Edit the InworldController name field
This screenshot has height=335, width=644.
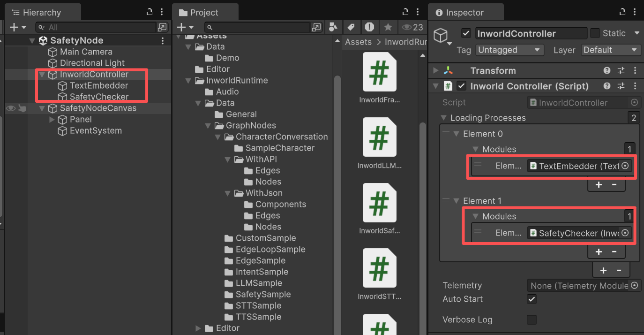pyautogui.click(x=531, y=33)
